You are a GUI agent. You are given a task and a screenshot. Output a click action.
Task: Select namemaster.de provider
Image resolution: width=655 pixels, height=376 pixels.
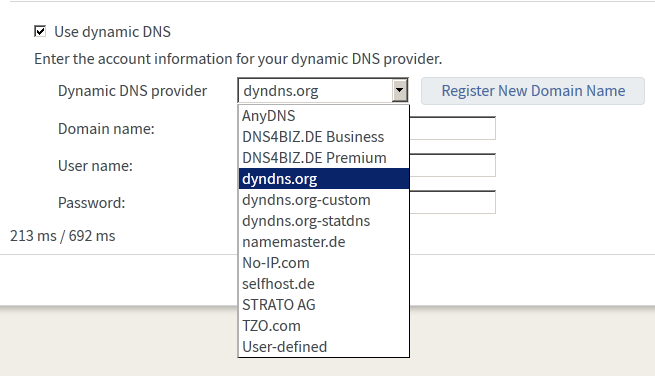pos(324,241)
